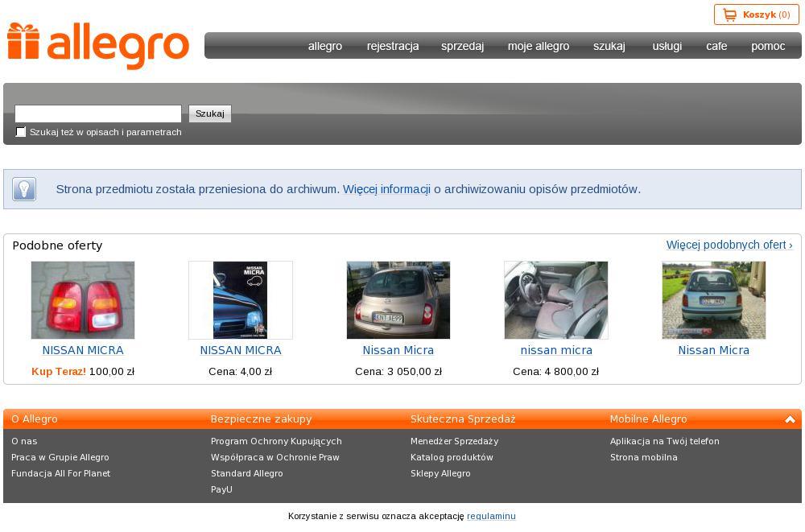The image size is (805, 532).
Task: Visit 'cafe' from the navigation bar
Action: (716, 46)
